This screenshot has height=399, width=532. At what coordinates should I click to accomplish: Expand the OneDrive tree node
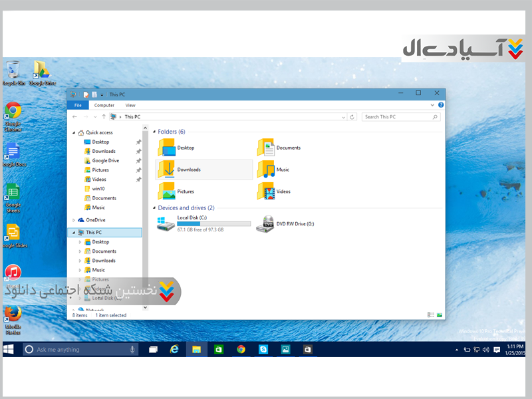(74, 220)
